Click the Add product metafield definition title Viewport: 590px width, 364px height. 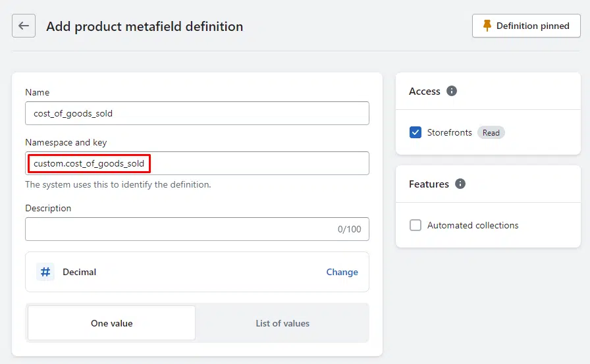pos(144,27)
